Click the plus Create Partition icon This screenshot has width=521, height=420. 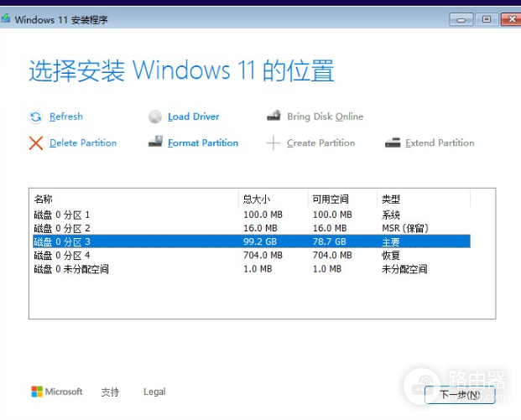click(x=274, y=143)
